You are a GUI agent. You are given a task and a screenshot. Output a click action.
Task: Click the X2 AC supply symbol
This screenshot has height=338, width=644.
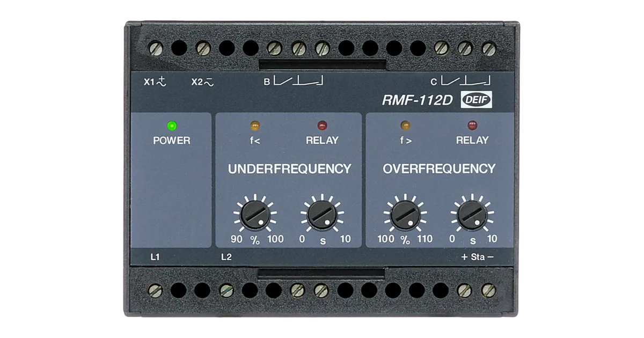[x=210, y=82]
